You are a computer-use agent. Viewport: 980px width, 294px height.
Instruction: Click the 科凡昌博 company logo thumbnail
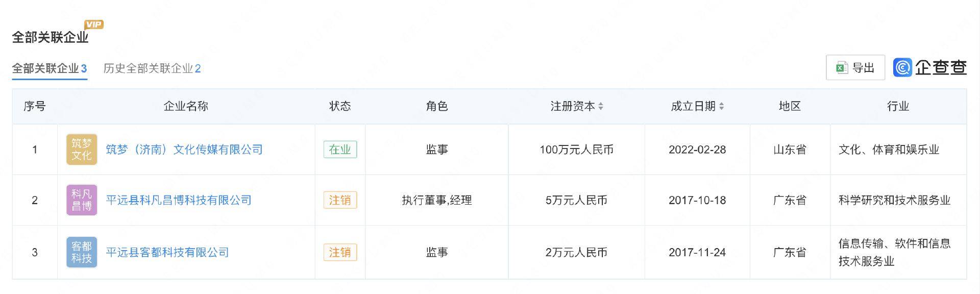(82, 200)
